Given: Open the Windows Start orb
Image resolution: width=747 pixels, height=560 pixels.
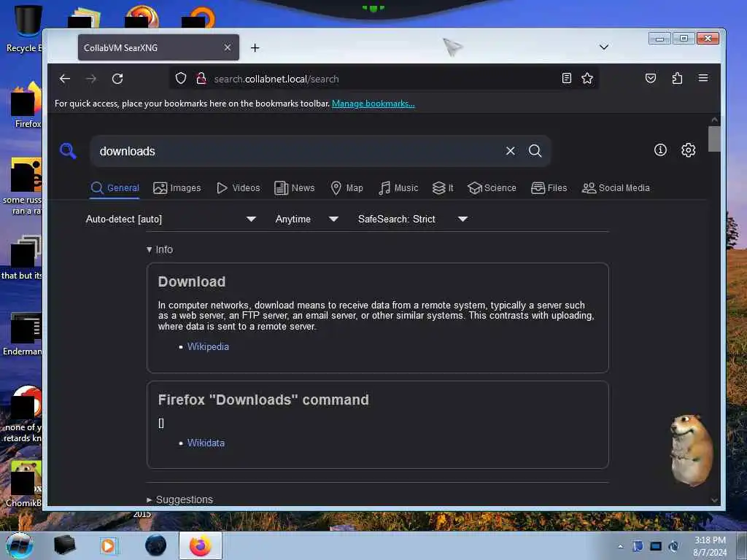Looking at the screenshot, I should (20, 545).
